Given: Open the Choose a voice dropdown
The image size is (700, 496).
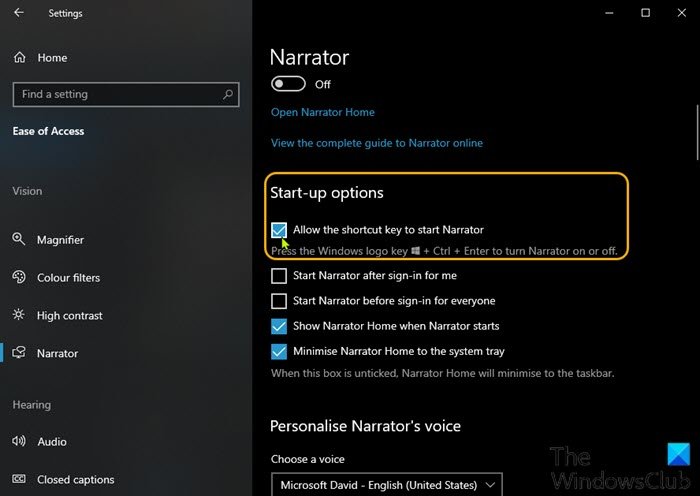Looking at the screenshot, I should (387, 484).
